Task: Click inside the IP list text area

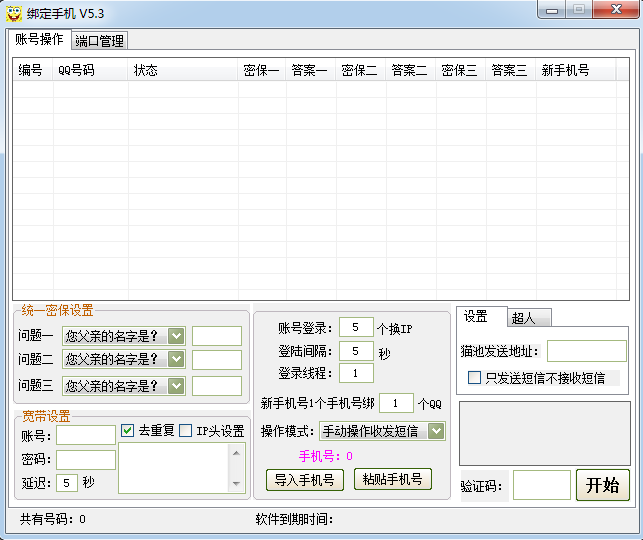Action: pos(173,468)
